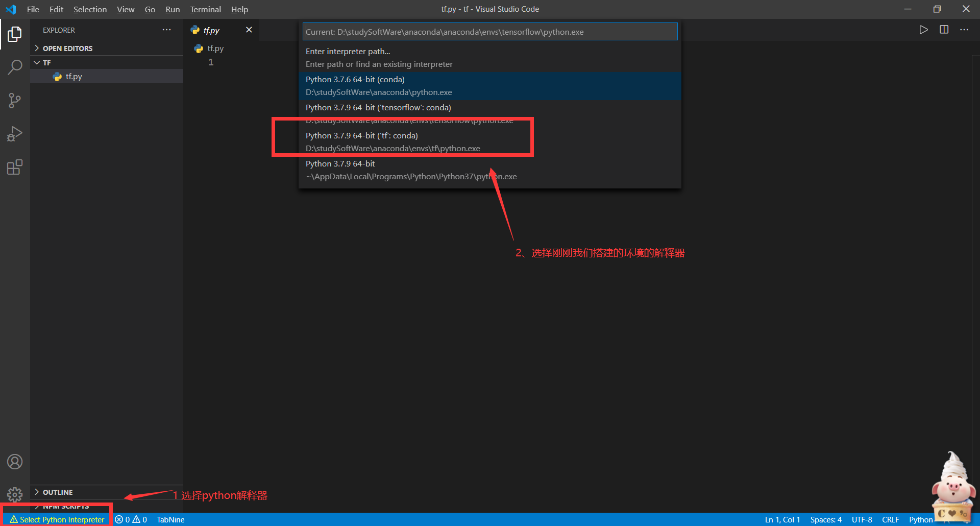Screen dimensions: 980x526
Task: Click the errors and warnings indicator
Action: click(131, 519)
